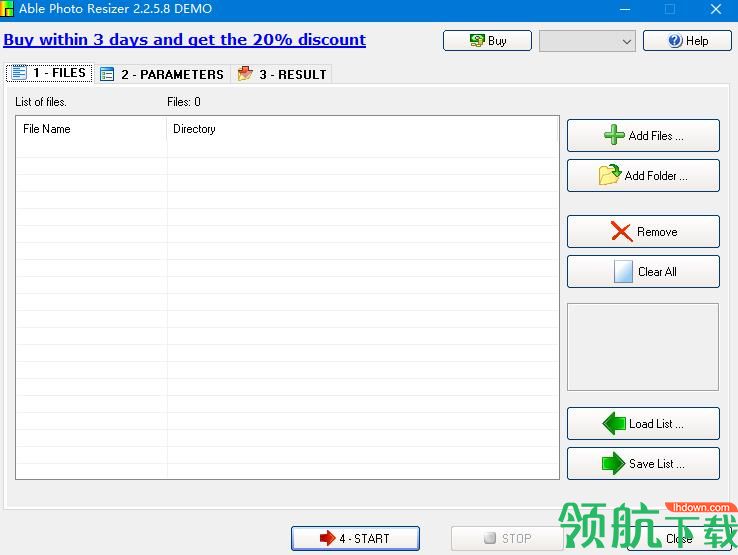Viewport: 738px width, 555px height.
Task: Click the green right arrow Save List icon
Action: 613,463
